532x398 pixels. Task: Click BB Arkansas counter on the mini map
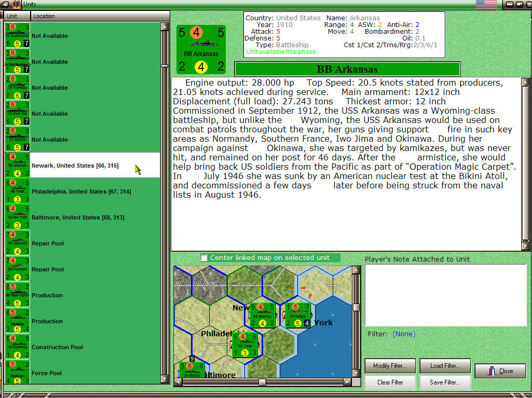pyautogui.click(x=262, y=315)
